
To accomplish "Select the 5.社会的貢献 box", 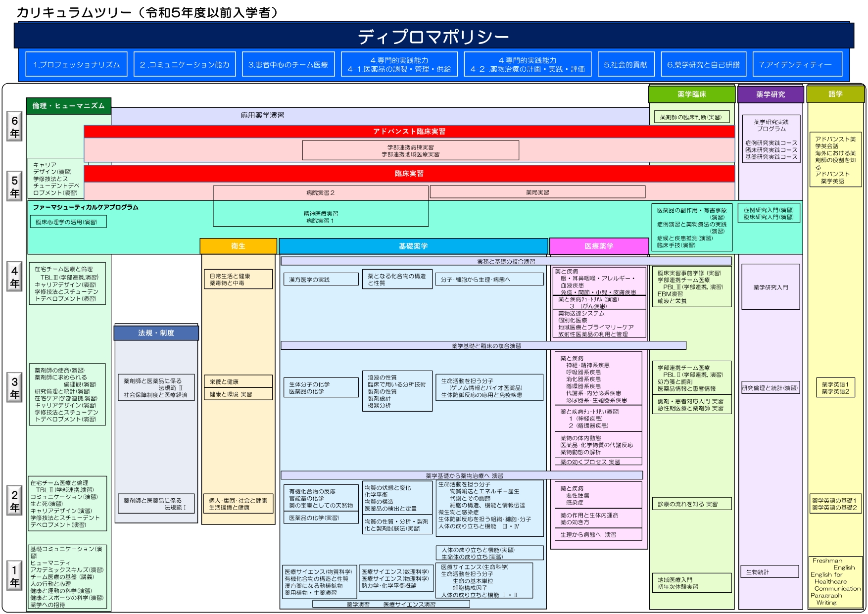I will pyautogui.click(x=626, y=64).
